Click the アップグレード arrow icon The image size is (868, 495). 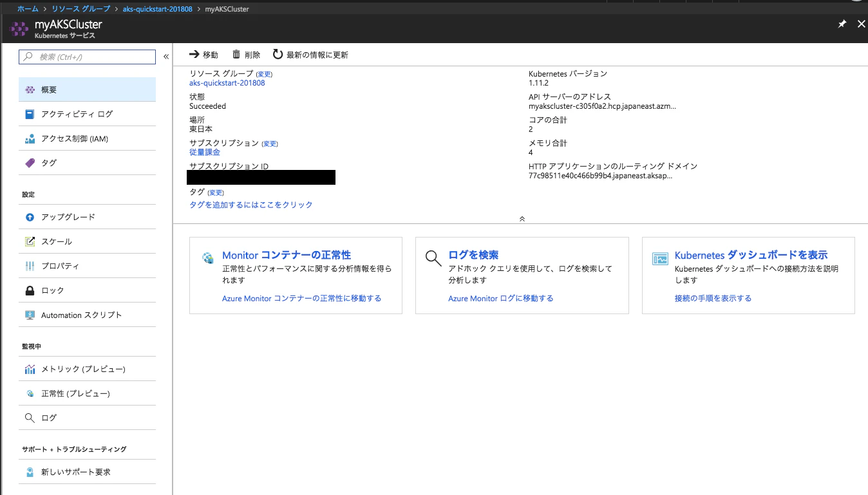[x=30, y=217]
